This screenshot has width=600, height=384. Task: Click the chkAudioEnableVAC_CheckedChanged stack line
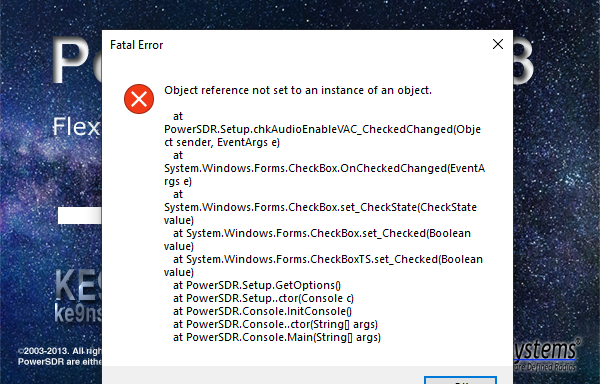(322, 129)
